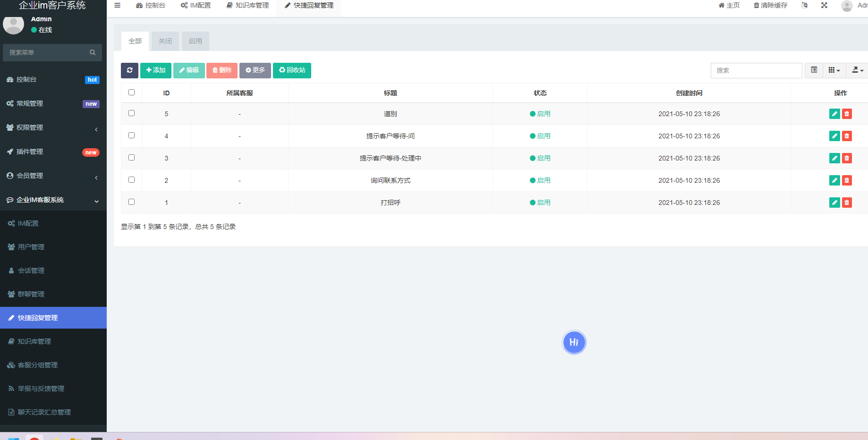The width and height of the screenshot is (868, 440).
Task: Open 会话管理 in the sidebar
Action: pyautogui.click(x=53, y=271)
